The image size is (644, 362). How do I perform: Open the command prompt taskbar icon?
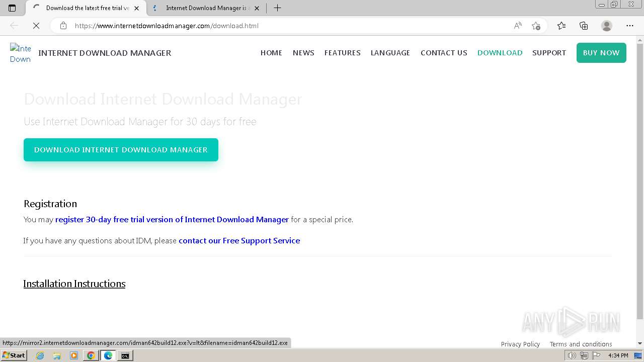pos(125,355)
